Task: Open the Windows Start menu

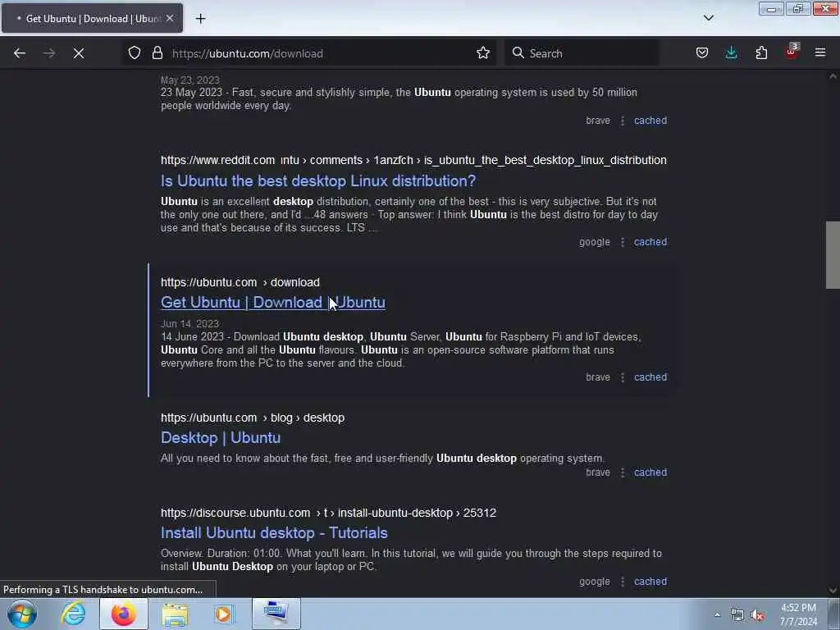Action: click(x=22, y=614)
